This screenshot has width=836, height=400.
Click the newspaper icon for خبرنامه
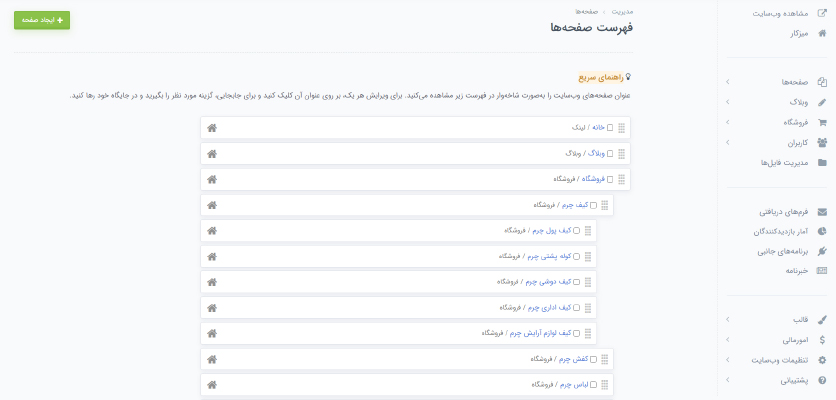[x=822, y=271]
